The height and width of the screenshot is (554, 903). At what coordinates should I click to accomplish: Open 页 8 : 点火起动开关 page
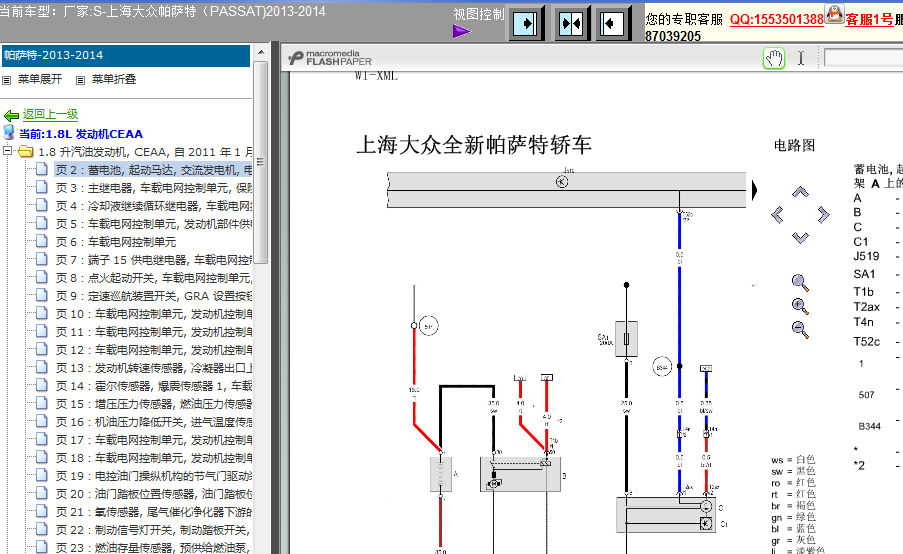pyautogui.click(x=153, y=278)
